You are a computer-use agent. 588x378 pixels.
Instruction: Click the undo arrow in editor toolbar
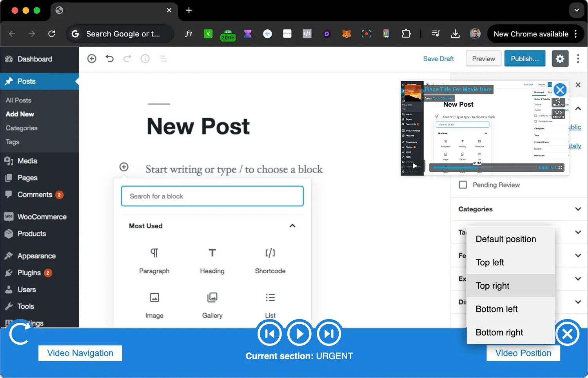pos(109,58)
